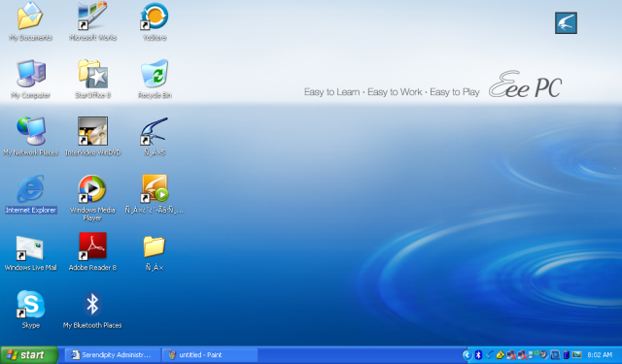The width and height of the screenshot is (622, 364).
Task: Launch the Skype shortcut
Action: click(x=30, y=310)
